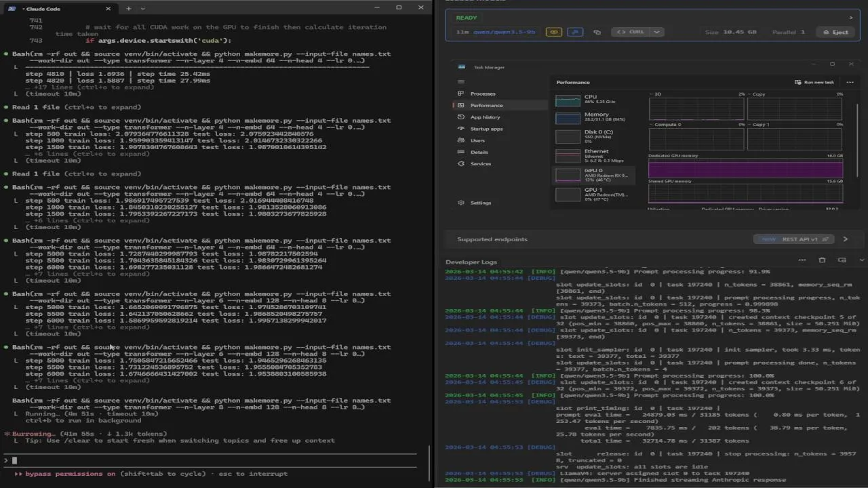Screen dimensions: 868x488
Task: Maximize the terminal window
Action: pyautogui.click(x=399, y=7)
